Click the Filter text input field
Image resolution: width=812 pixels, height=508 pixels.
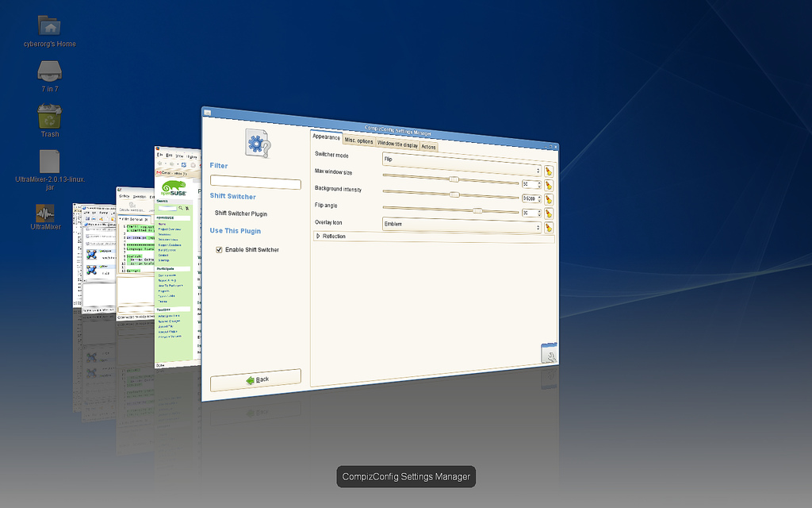click(255, 183)
